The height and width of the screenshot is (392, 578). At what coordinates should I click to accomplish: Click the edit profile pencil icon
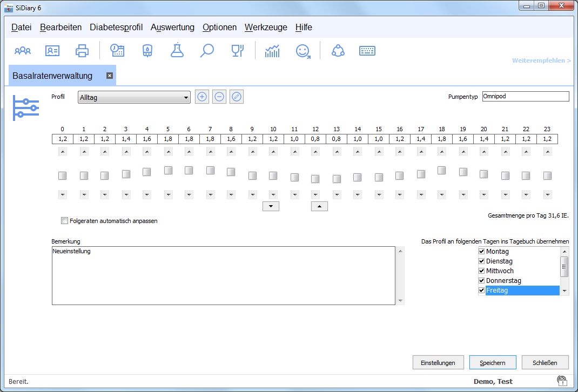click(237, 97)
